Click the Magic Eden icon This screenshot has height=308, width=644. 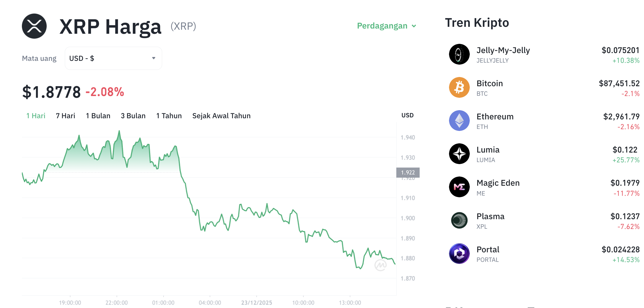pyautogui.click(x=459, y=187)
